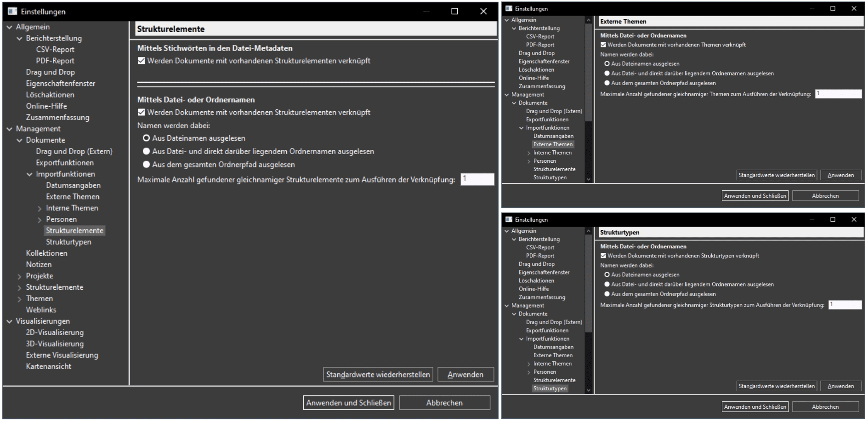
Task: Open Weblinks settings in main window
Action: (x=41, y=310)
